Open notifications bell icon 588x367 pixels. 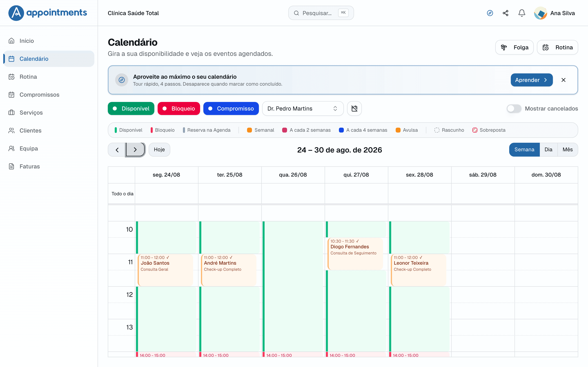click(x=522, y=13)
